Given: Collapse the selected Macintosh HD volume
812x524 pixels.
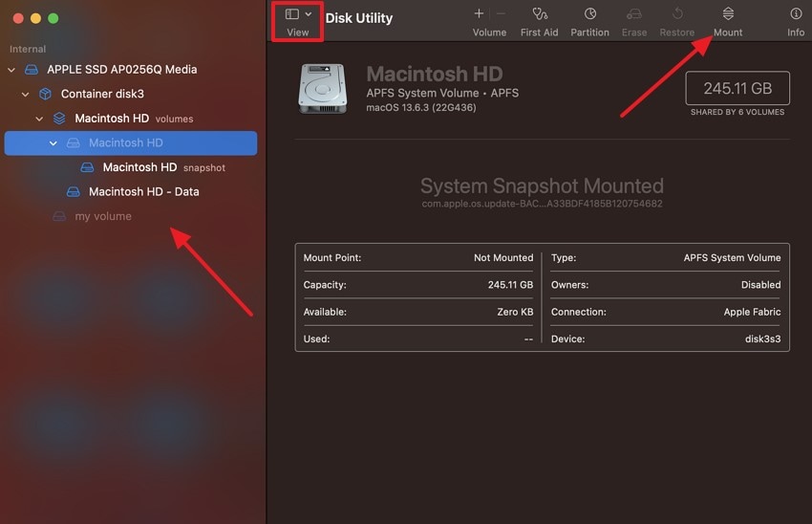Looking at the screenshot, I should tap(53, 143).
